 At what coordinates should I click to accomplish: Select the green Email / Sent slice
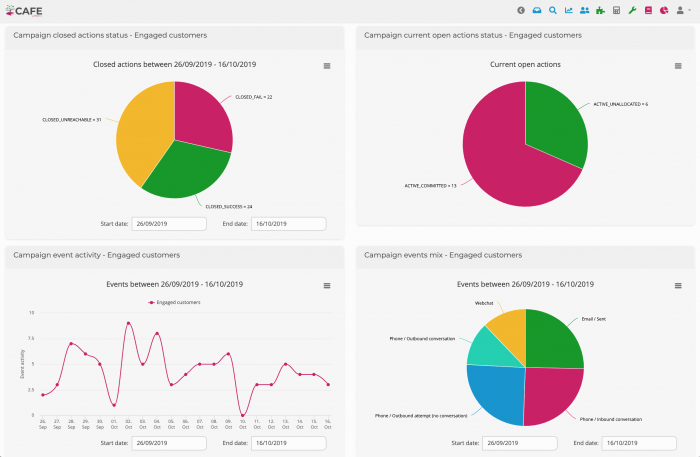(x=554, y=341)
